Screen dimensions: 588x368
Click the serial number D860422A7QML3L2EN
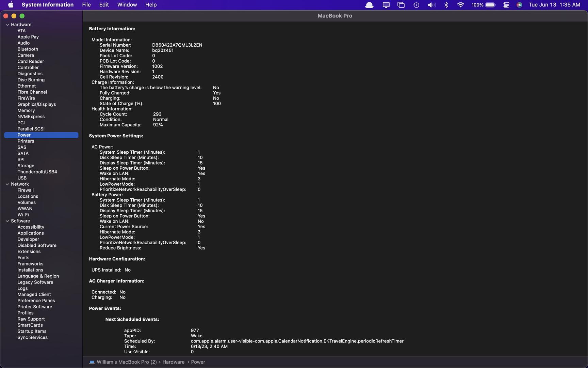click(x=177, y=45)
